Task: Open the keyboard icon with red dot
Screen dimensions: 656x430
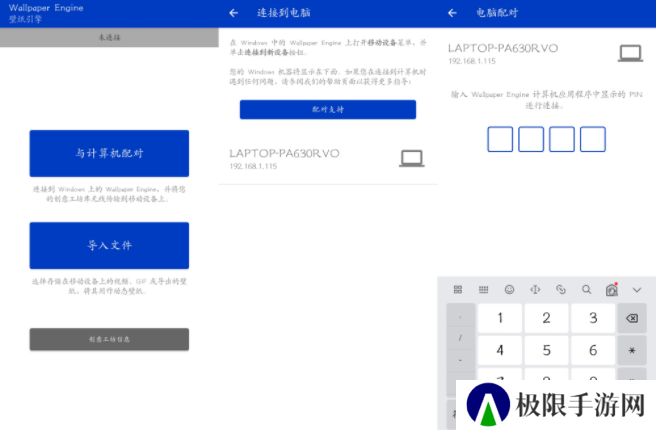Action: pos(612,289)
